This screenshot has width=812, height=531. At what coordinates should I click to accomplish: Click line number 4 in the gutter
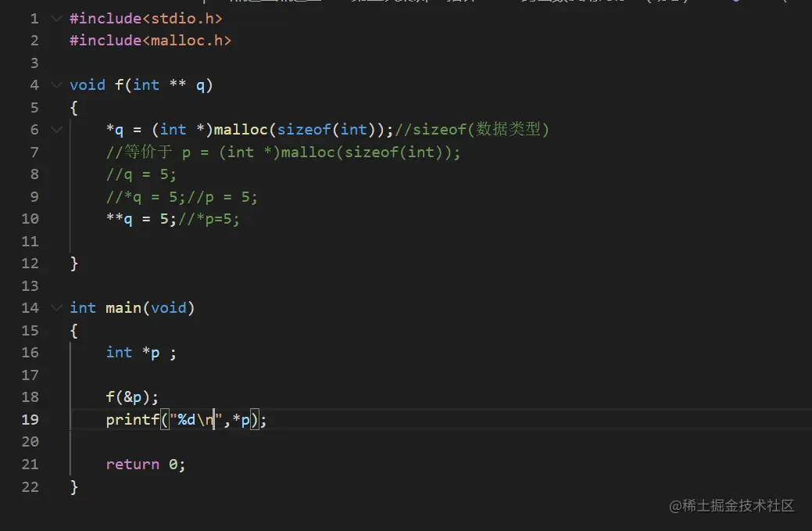34,85
